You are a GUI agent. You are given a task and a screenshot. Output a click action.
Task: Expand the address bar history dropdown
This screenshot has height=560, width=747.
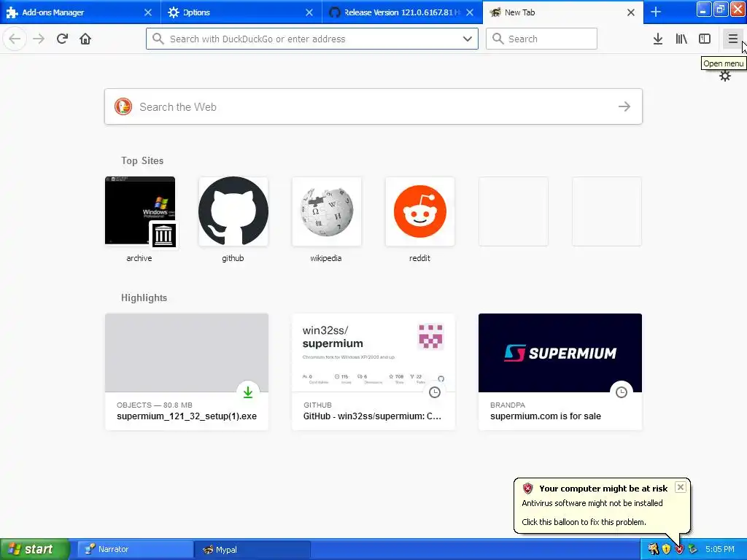click(x=468, y=39)
